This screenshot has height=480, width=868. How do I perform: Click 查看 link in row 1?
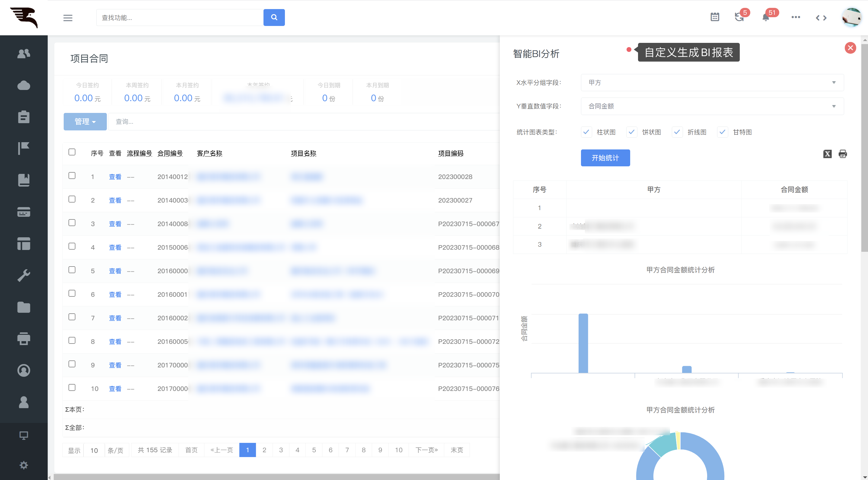115,177
